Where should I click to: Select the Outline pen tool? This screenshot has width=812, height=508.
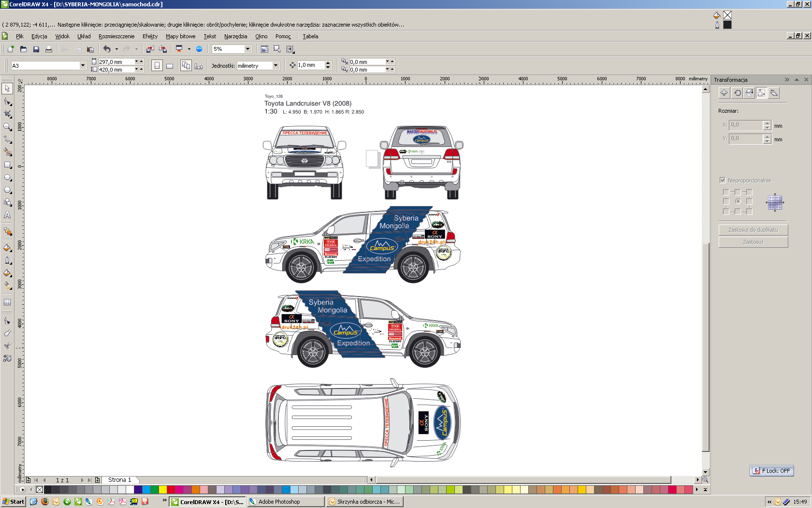7,260
